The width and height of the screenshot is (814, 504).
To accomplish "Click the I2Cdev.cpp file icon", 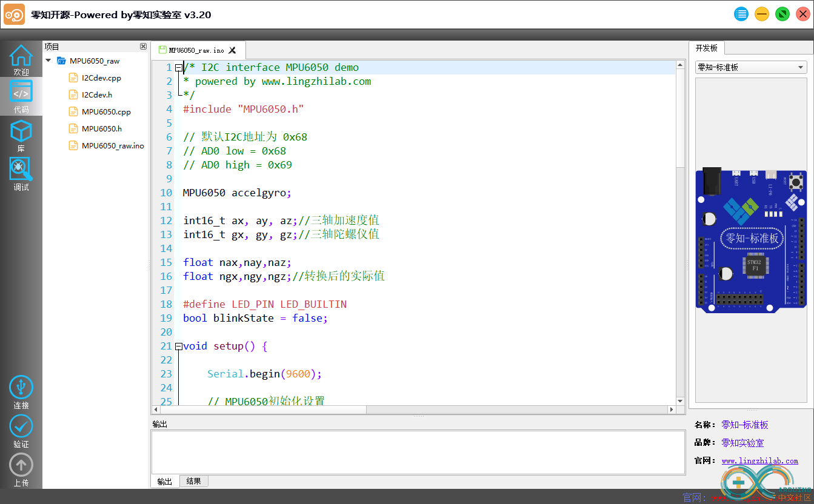I will (x=73, y=78).
